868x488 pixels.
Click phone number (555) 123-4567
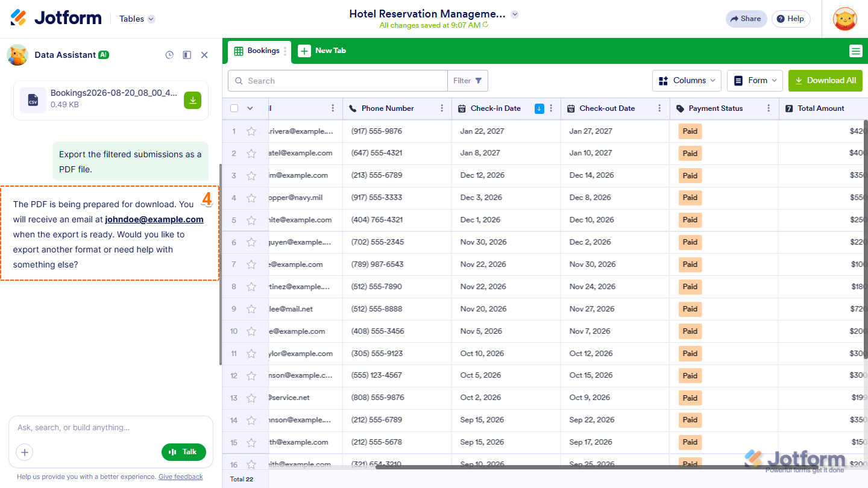[376, 375]
